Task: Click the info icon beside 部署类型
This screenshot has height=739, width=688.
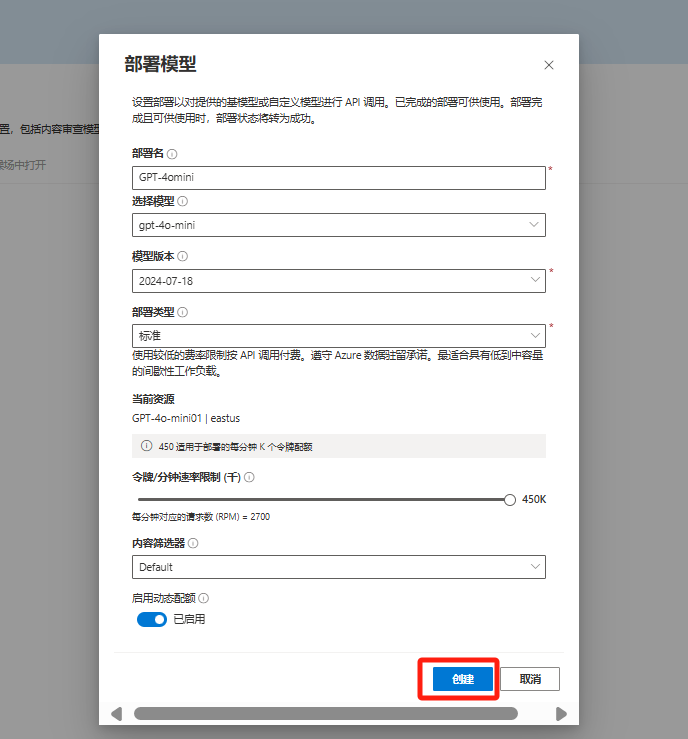Action: tap(182, 312)
